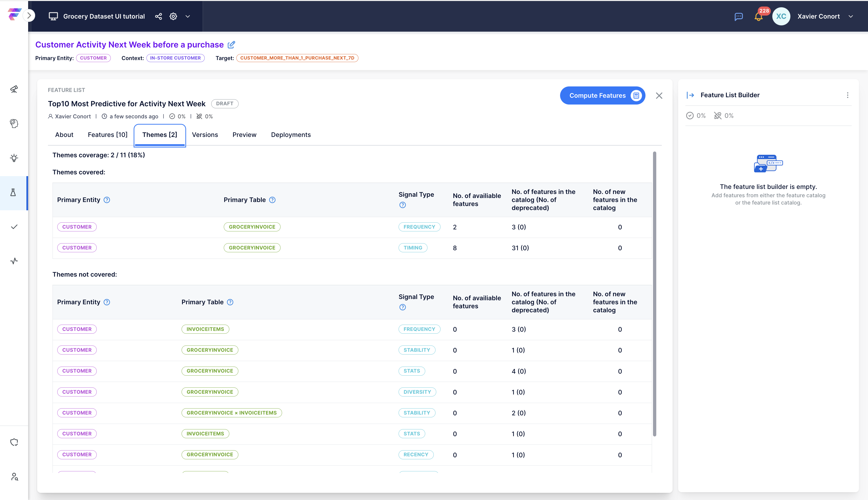The image size is (868, 500).
Task: Open the flask experiment icon in the sidebar
Action: point(13,192)
